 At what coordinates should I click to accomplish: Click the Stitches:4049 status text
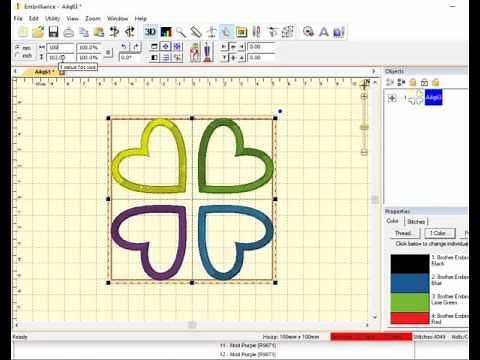click(430, 337)
